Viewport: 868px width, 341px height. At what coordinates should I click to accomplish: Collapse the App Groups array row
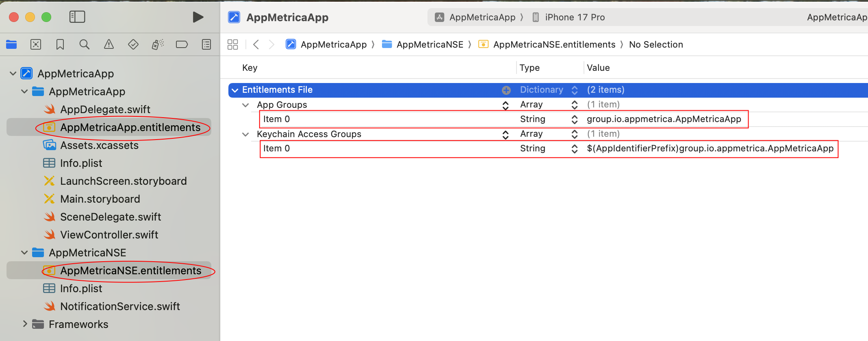click(245, 105)
